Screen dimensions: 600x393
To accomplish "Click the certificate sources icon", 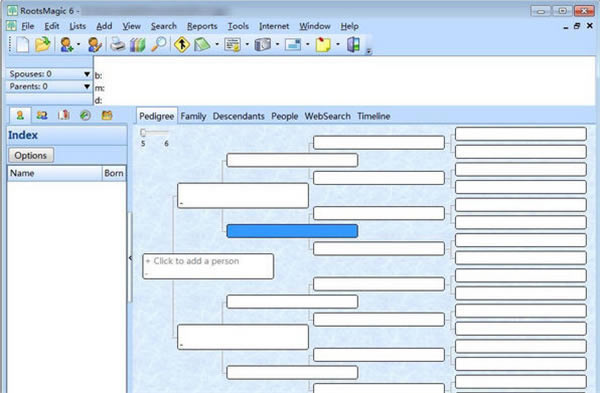I will [233, 45].
